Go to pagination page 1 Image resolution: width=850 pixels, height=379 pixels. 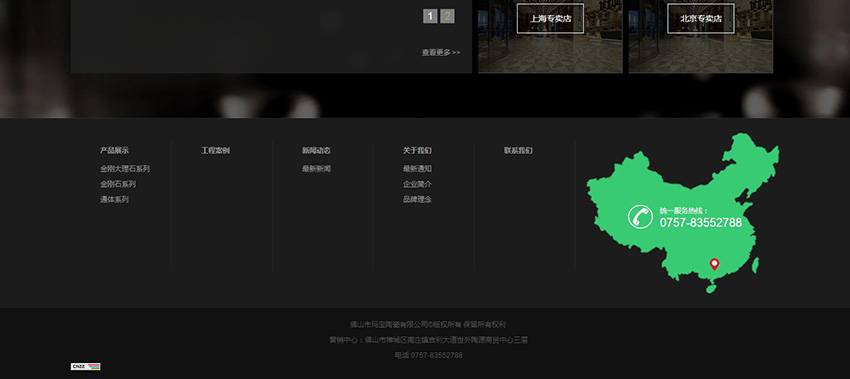pos(430,16)
